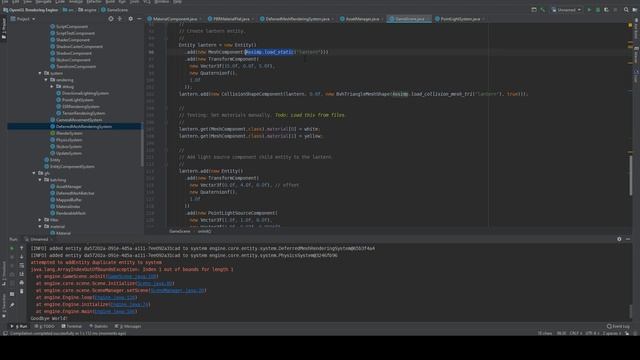This screenshot has width=640, height=360.
Task: Click the Project vertical tool window tab
Action: [4, 29]
